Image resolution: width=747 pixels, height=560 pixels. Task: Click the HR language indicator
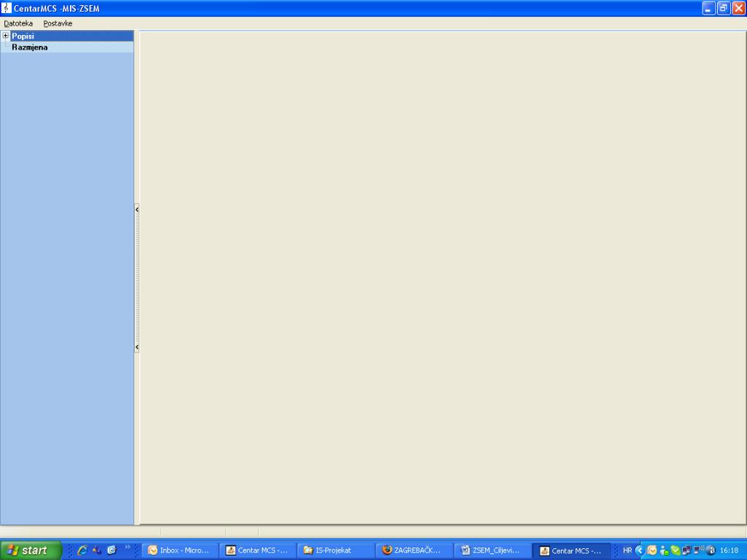tap(627, 551)
